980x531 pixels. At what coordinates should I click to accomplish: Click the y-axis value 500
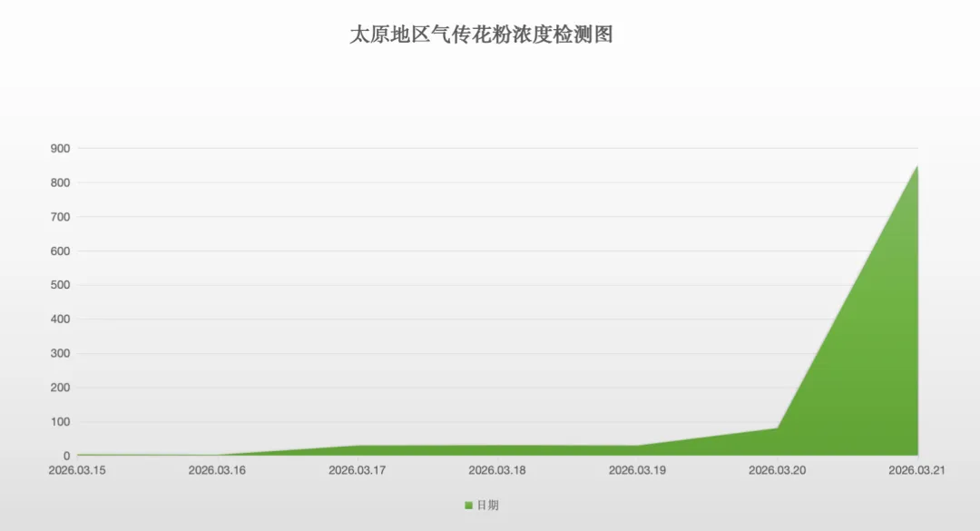[x=60, y=285]
